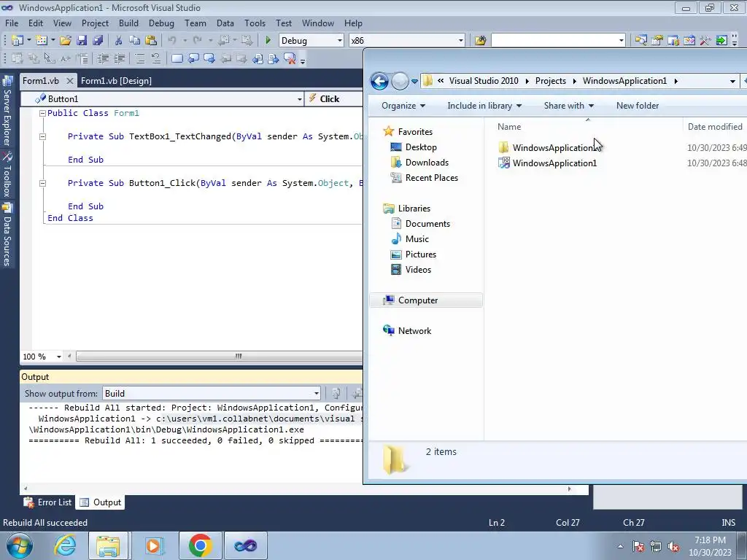Screen dimensions: 747x560
Task: Open the Project menu
Action: tap(95, 23)
